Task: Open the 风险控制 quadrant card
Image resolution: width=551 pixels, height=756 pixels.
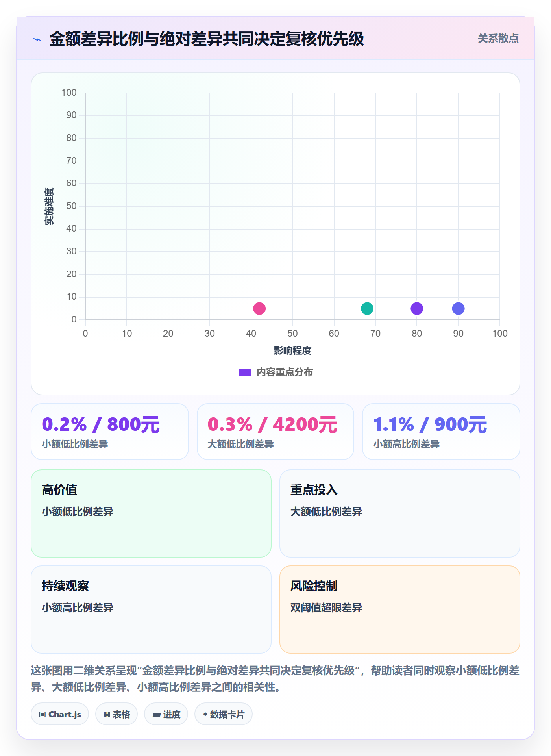Action: pyautogui.click(x=400, y=610)
